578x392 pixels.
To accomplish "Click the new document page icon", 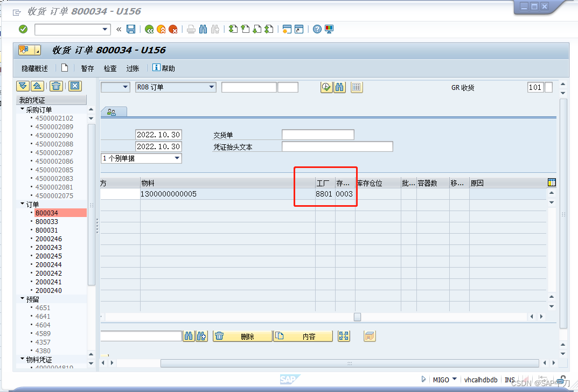I will coord(65,68).
